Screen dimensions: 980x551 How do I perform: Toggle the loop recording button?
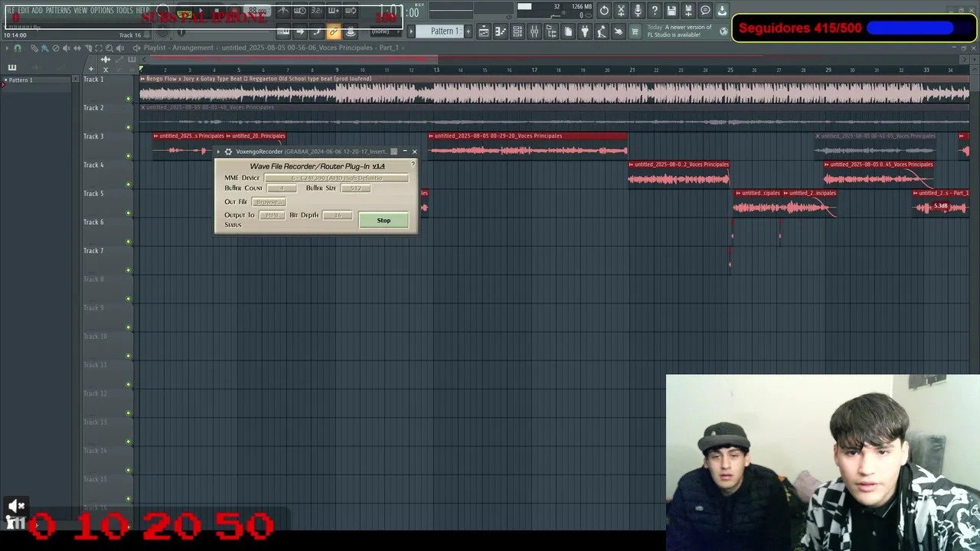click(x=351, y=11)
